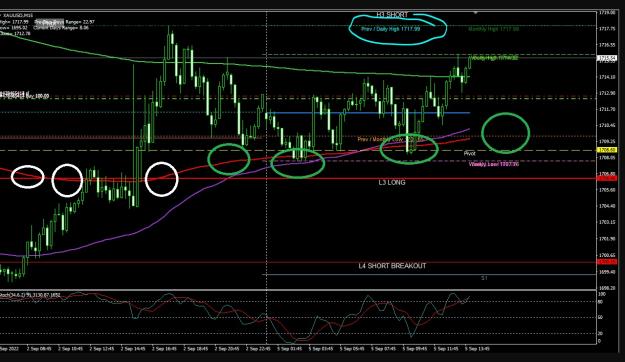625x362 pixels.
Task: Select the Stoch indicator label
Action: pyautogui.click(x=30, y=295)
